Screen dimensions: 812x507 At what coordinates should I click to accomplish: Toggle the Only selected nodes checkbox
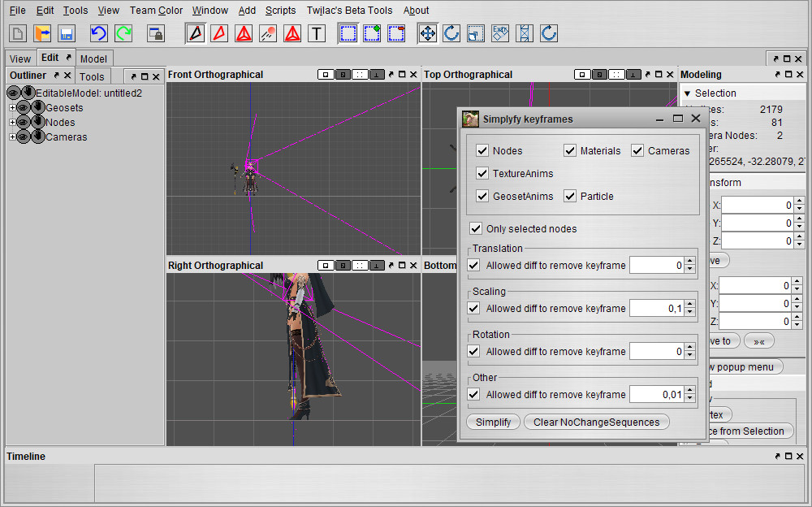[x=476, y=228]
